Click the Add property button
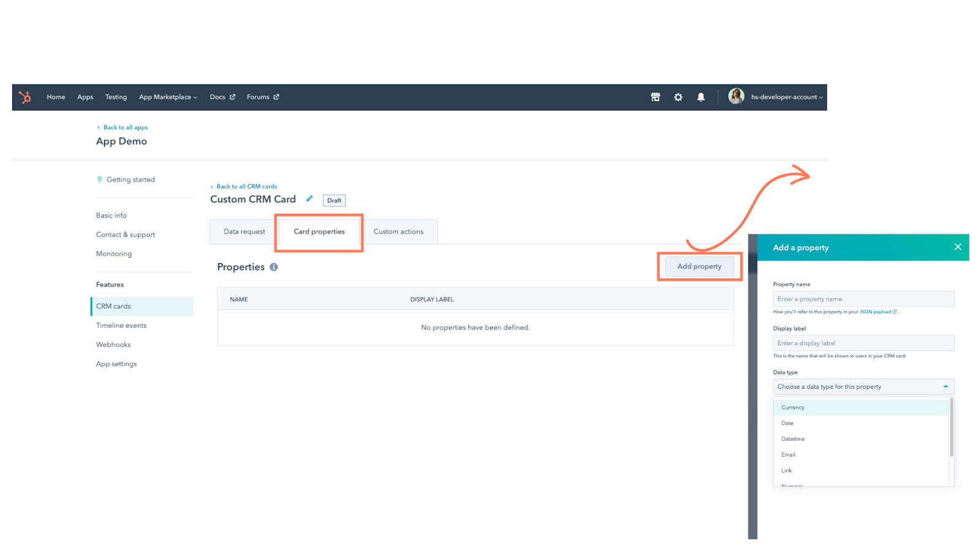The image size is (980, 551). (699, 266)
